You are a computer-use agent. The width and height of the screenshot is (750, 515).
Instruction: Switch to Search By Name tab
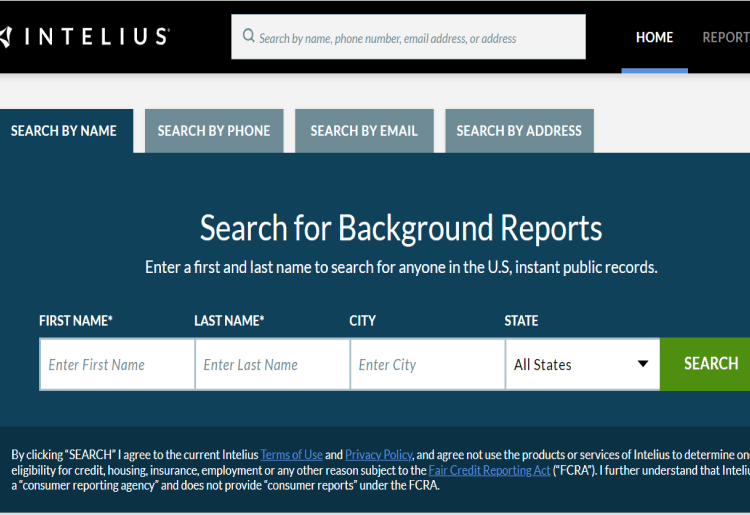click(x=64, y=131)
